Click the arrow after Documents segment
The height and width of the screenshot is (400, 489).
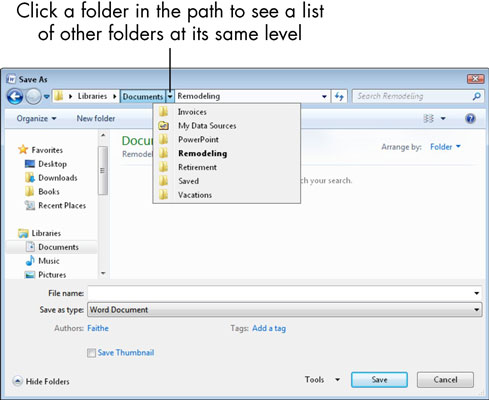(x=170, y=97)
